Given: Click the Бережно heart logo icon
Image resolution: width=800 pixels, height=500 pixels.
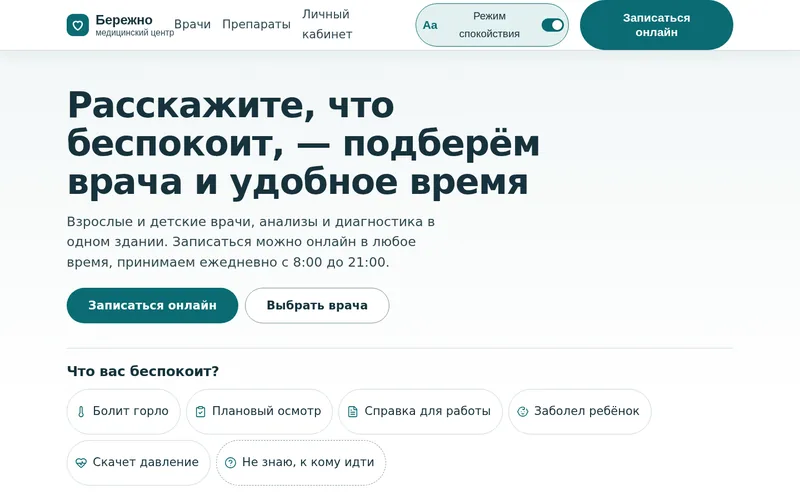Looking at the screenshot, I should coord(78,25).
